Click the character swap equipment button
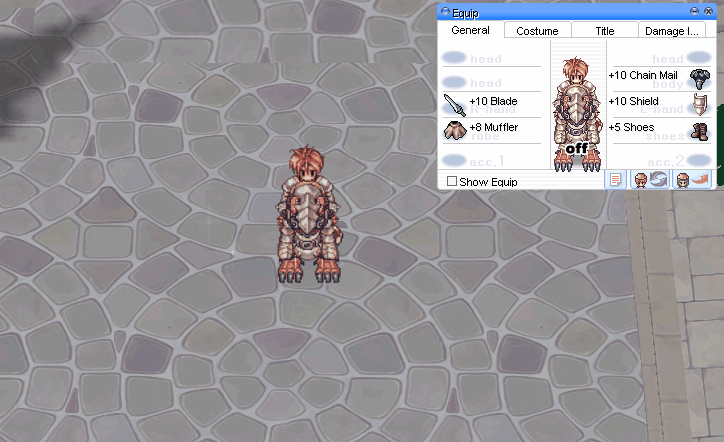Image resolution: width=724 pixels, height=442 pixels. point(650,180)
